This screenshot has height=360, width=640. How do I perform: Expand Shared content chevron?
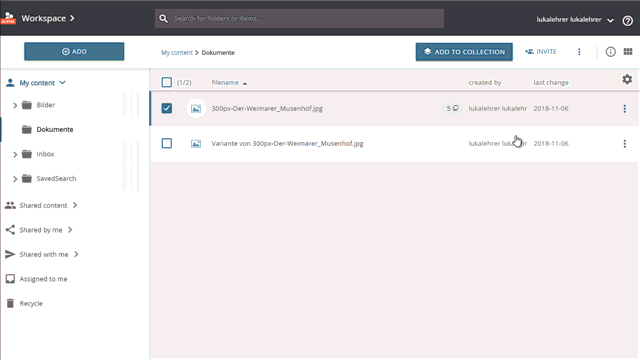coord(75,205)
